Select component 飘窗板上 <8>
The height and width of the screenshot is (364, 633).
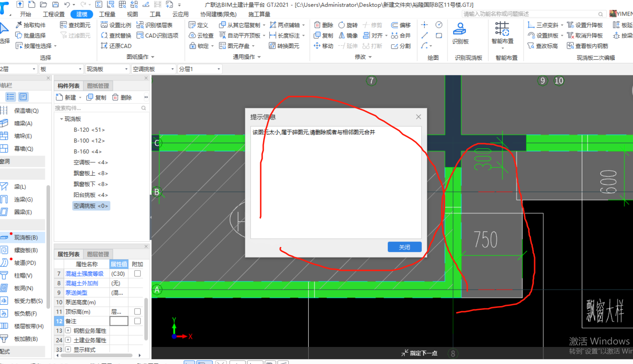[91, 173]
